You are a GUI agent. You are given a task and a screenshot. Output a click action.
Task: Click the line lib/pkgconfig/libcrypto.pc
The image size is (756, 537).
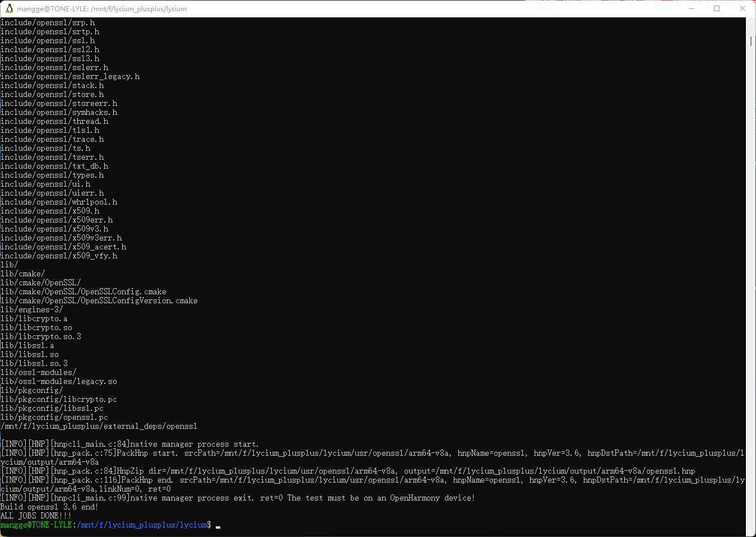tap(59, 400)
